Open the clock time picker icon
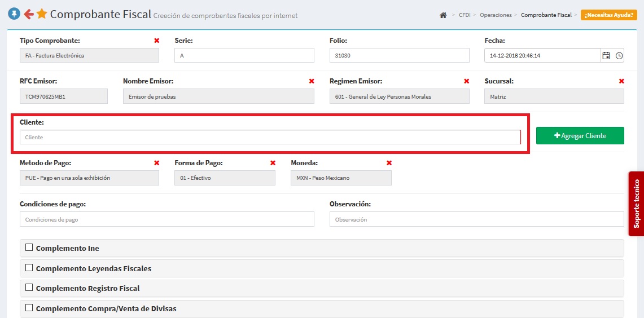644x318 pixels. [x=619, y=55]
